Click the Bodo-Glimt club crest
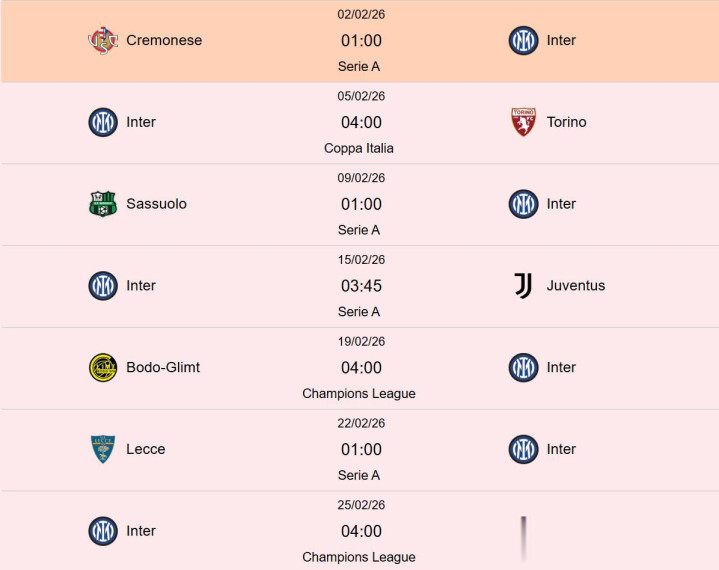The image size is (719, 570). [x=103, y=368]
